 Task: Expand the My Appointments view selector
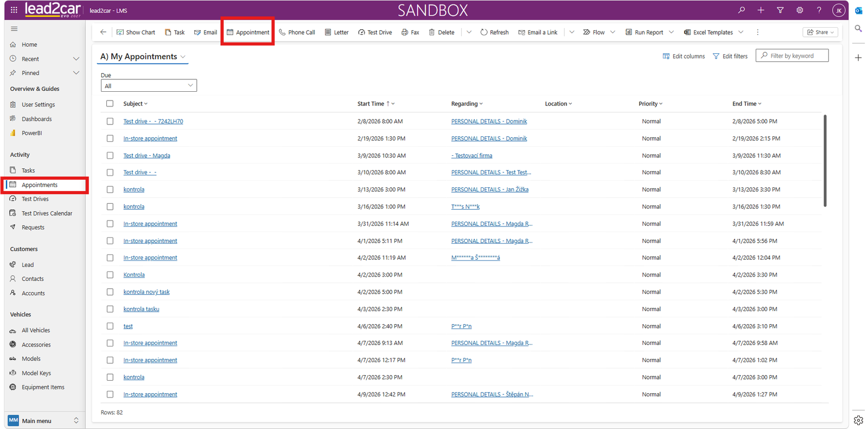coord(183,57)
